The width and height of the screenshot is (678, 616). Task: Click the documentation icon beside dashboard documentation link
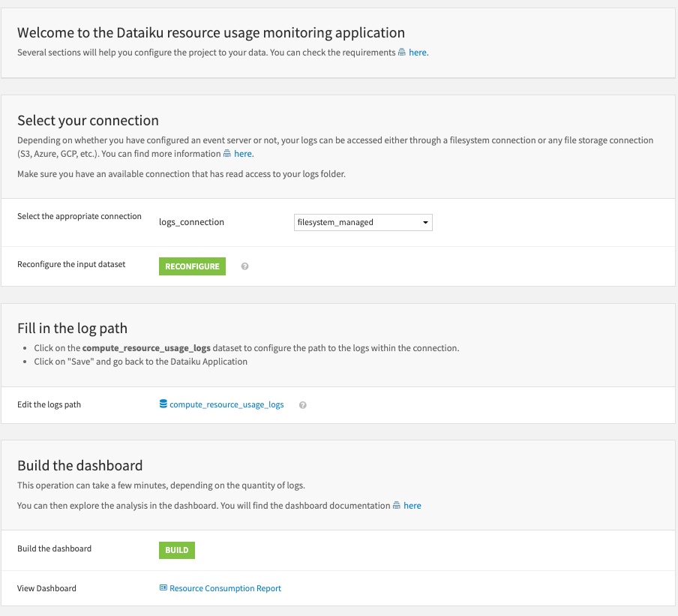tap(397, 506)
